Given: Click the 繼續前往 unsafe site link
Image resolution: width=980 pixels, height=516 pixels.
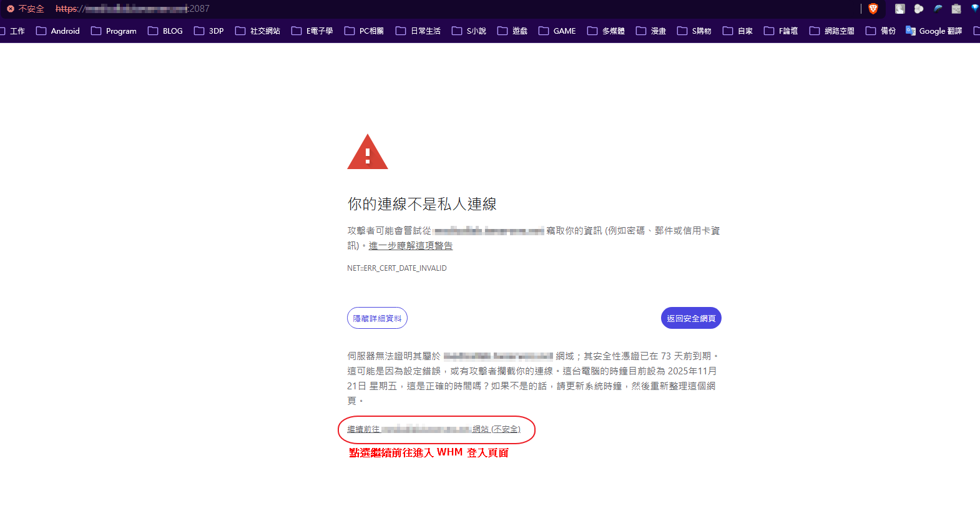Looking at the screenshot, I should click(433, 429).
